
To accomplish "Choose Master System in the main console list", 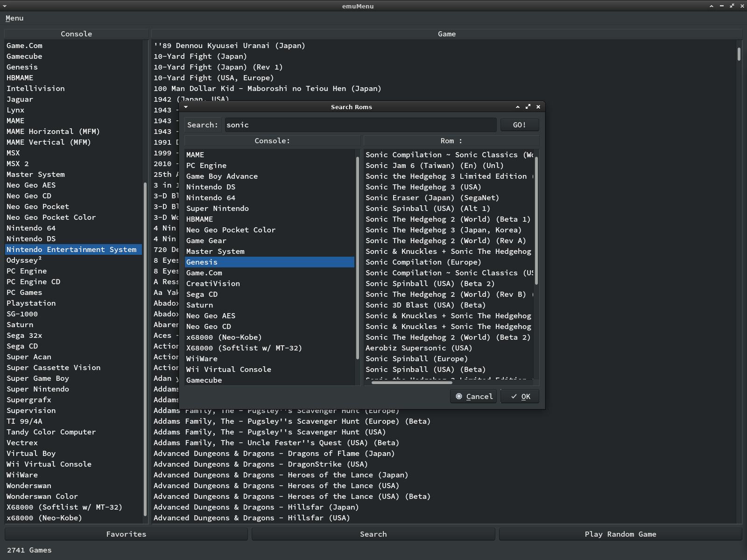I will [x=73, y=175].
